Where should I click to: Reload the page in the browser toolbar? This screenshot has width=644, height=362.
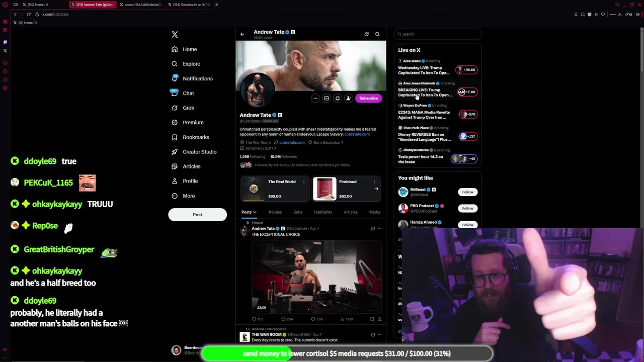pyautogui.click(x=29, y=14)
